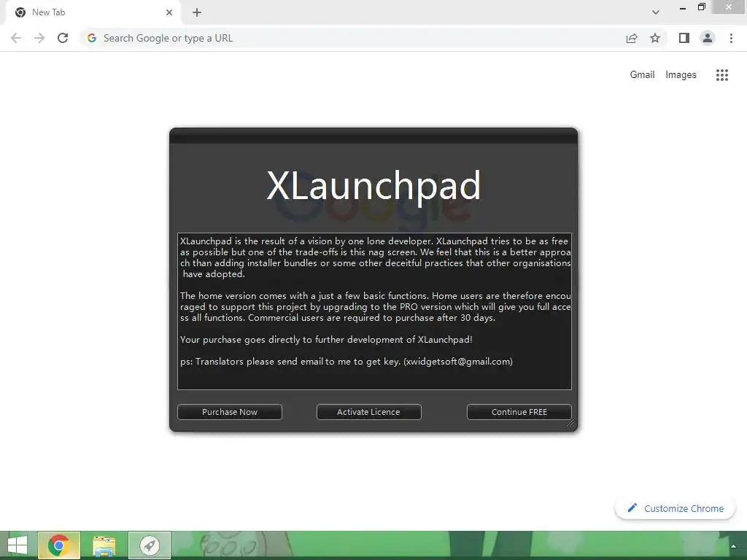747x560 pixels.
Task: Bookmark this tab with the star icon
Action: coord(655,38)
